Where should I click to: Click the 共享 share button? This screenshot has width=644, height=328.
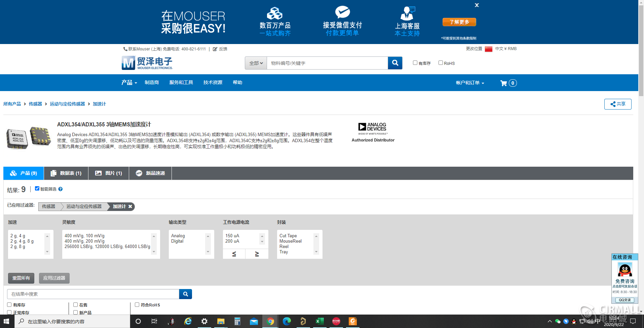(x=618, y=104)
